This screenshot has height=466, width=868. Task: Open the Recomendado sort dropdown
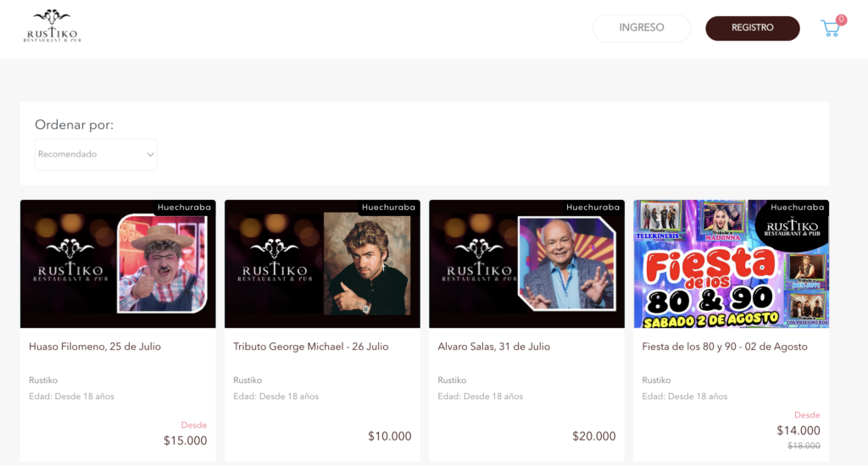(95, 154)
